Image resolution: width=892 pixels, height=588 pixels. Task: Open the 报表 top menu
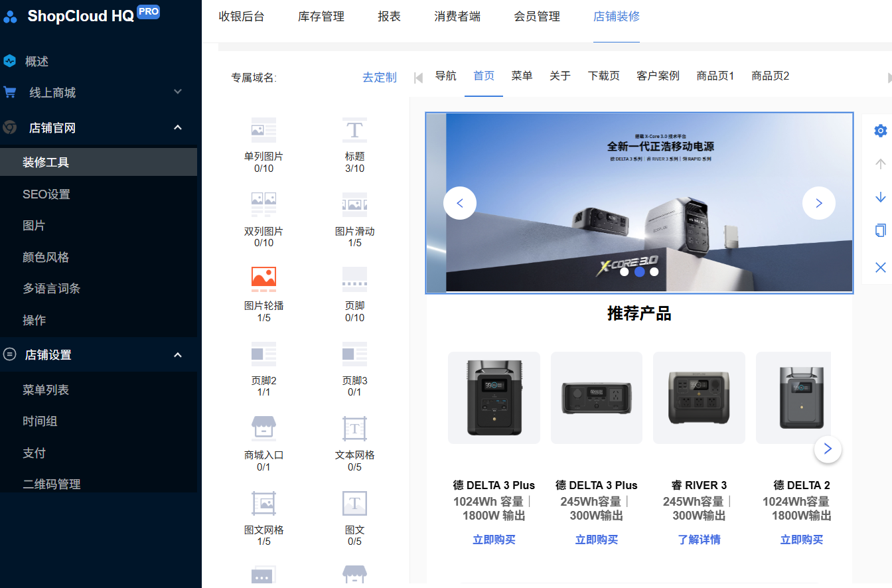tap(390, 17)
